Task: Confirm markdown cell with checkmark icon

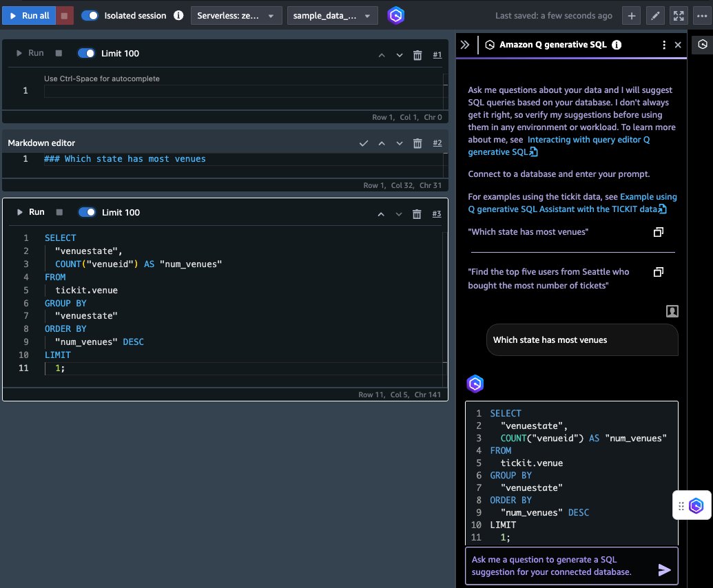Action: 364,143
